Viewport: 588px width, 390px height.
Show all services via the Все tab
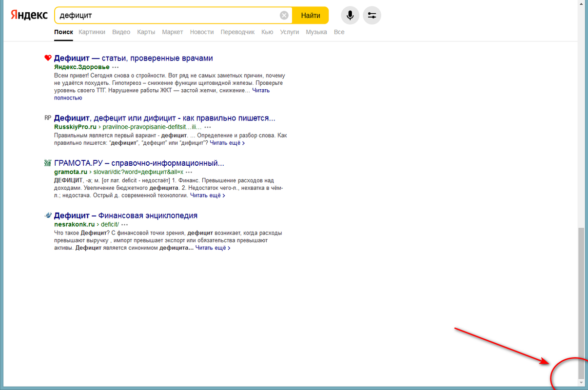point(339,32)
